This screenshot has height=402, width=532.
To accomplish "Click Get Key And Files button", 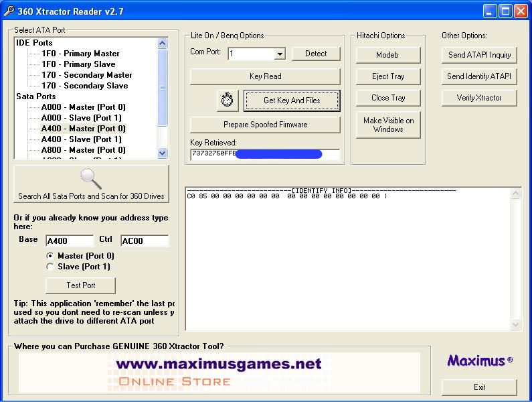I will point(292,100).
